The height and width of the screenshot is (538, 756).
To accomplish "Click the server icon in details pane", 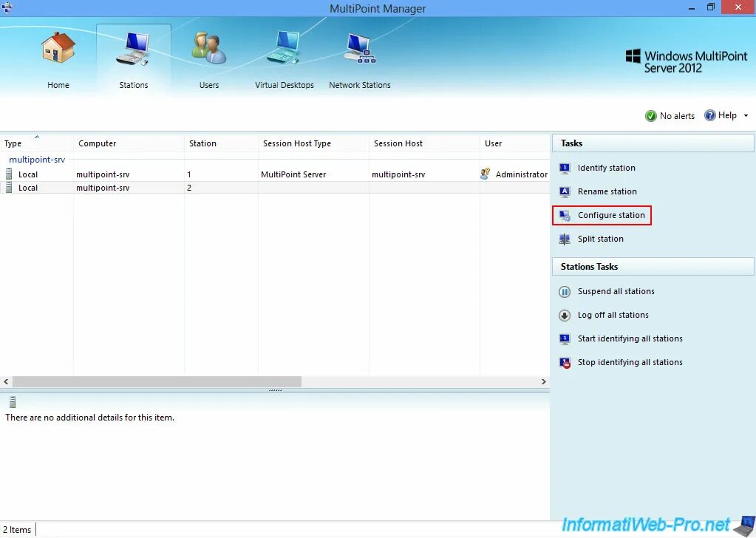I will click(13, 401).
